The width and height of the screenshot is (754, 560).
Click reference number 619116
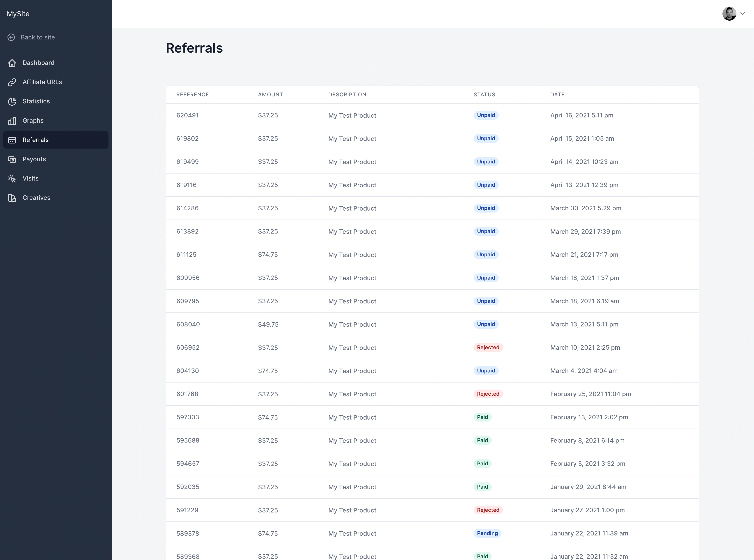pyautogui.click(x=186, y=185)
